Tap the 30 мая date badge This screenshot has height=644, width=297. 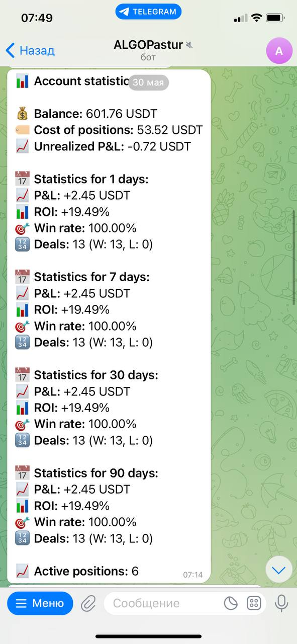click(148, 83)
